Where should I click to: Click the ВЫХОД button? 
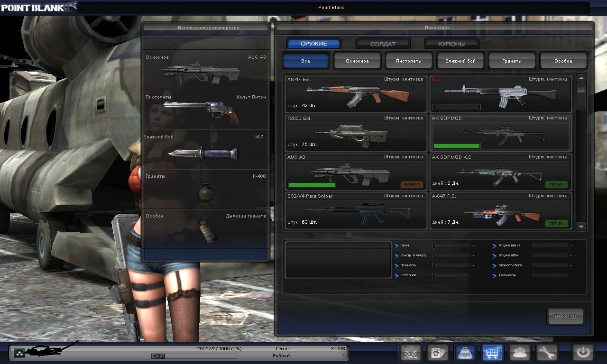pyautogui.click(x=565, y=317)
